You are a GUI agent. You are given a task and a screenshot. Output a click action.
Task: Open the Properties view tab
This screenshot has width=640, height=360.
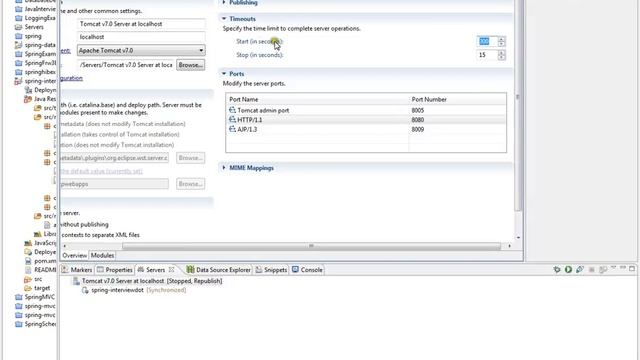tap(115, 270)
